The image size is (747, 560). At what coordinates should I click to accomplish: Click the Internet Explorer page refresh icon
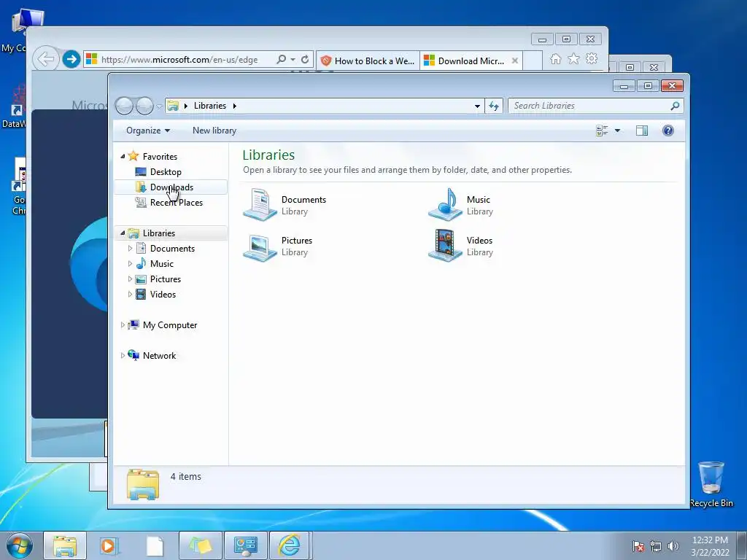tap(305, 60)
